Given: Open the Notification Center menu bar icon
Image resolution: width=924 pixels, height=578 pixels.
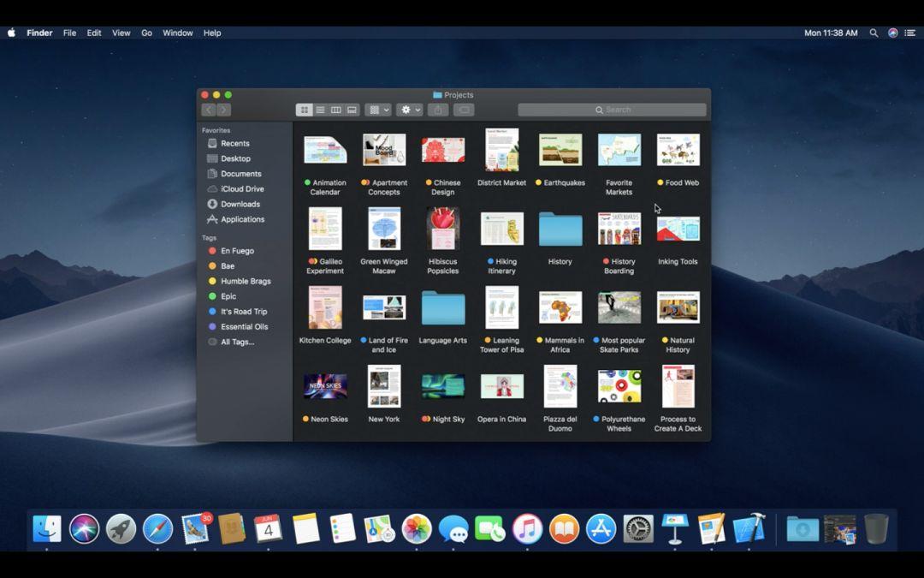Looking at the screenshot, I should tap(910, 33).
